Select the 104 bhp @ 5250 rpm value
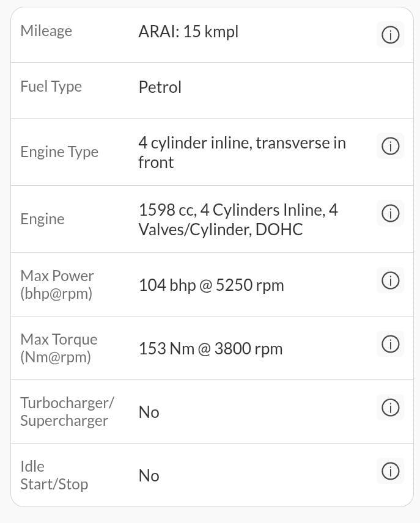Viewport: 420px width, 523px height. click(211, 285)
